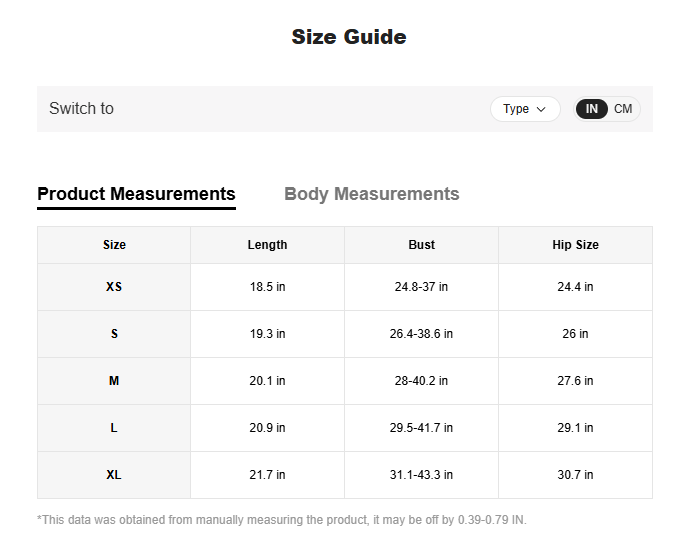Click the 18.5 in length cell

(267, 287)
